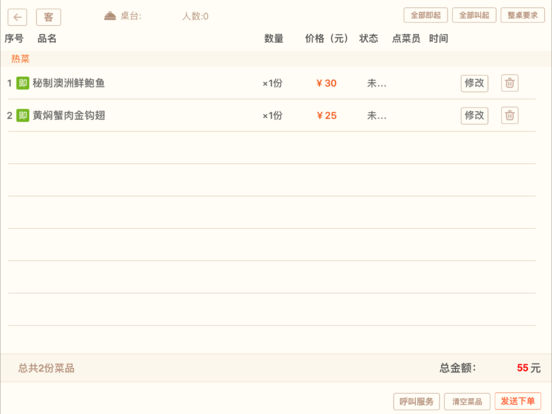Collapse the 热菜 category header

click(276, 59)
